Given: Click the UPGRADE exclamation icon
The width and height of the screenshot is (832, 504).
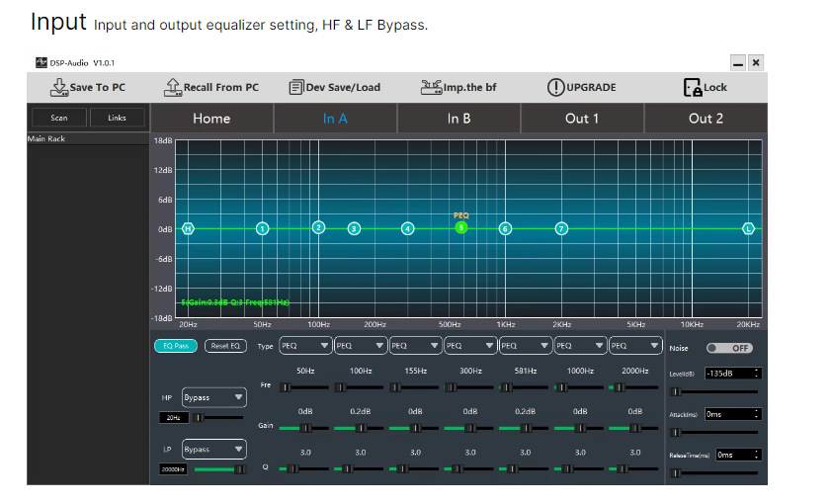Looking at the screenshot, I should tap(555, 87).
